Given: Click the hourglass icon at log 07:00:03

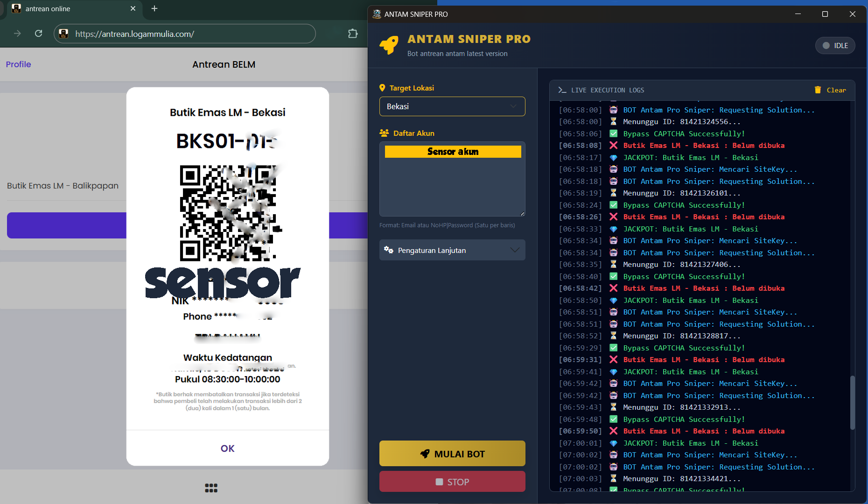Looking at the screenshot, I should point(613,478).
